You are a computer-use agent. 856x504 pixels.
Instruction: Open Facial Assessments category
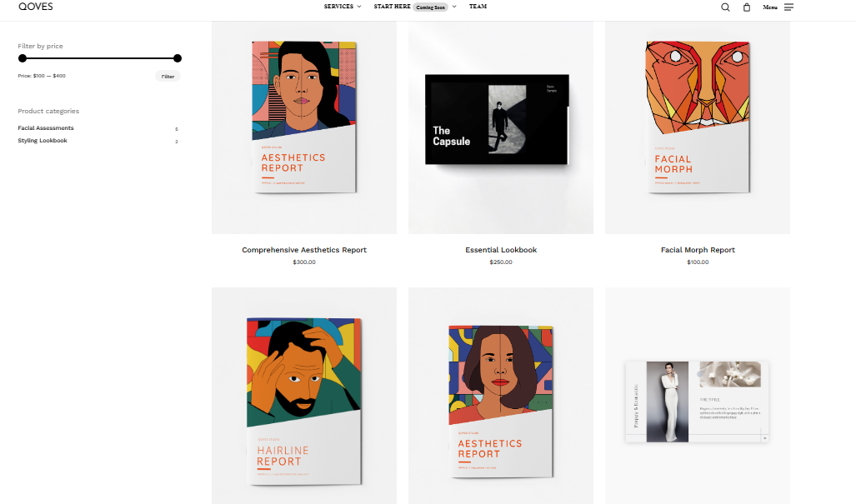click(x=46, y=128)
